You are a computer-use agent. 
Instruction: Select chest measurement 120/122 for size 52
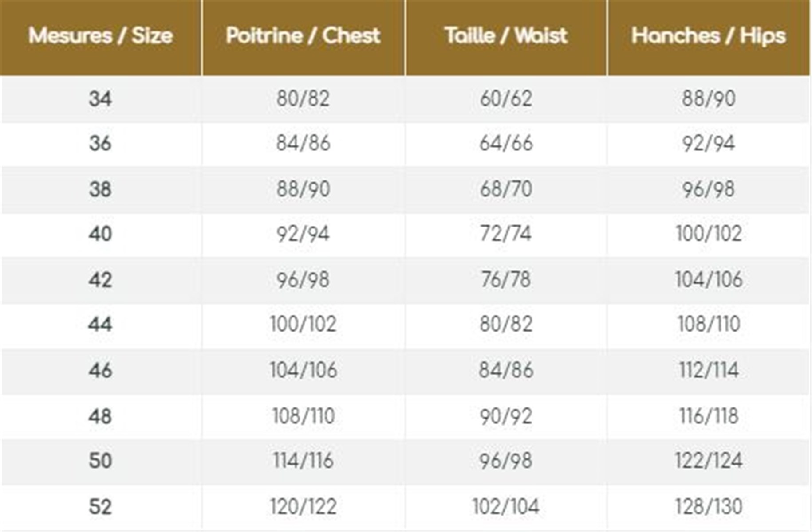point(303,507)
